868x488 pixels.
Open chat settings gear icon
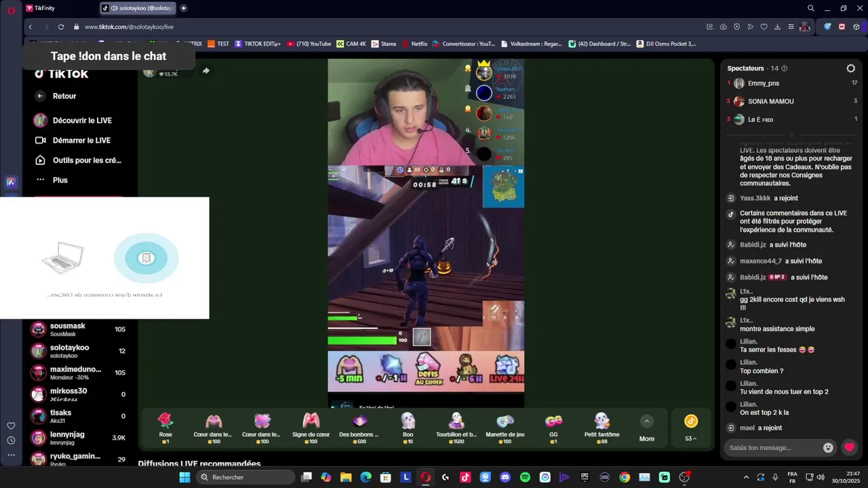(850, 68)
